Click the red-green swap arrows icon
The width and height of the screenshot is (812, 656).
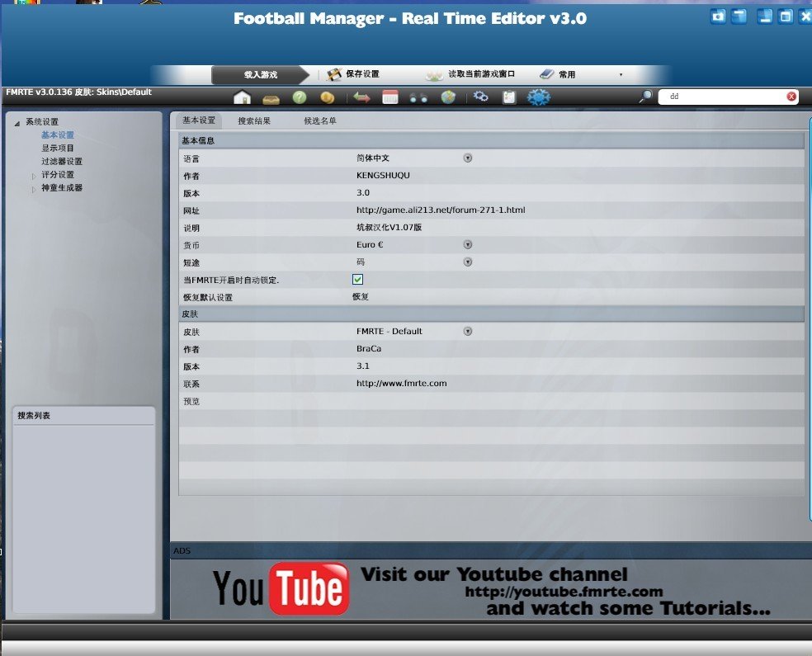click(361, 97)
